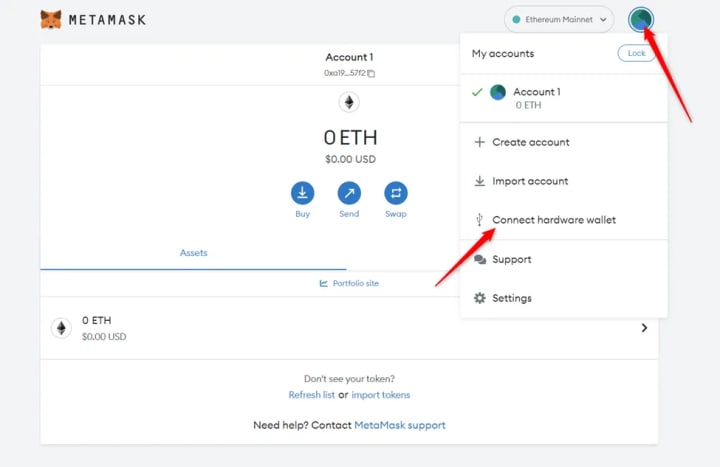Open the Ethereum Mainnet network dropdown
This screenshot has width=720, height=467.
559,19
